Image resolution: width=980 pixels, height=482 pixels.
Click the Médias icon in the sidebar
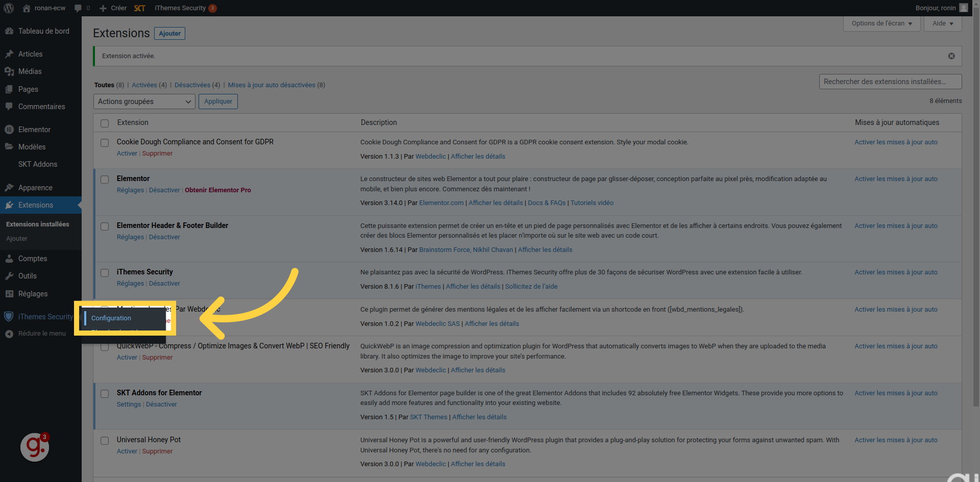(x=9, y=71)
